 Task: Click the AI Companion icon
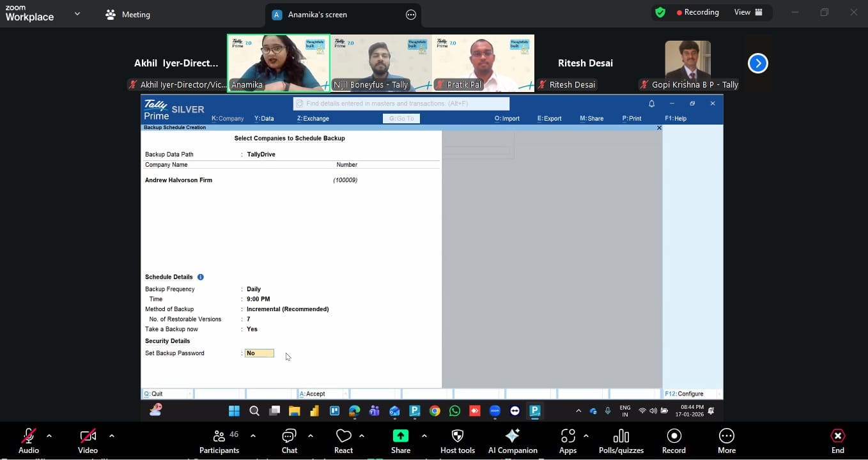[512, 440]
